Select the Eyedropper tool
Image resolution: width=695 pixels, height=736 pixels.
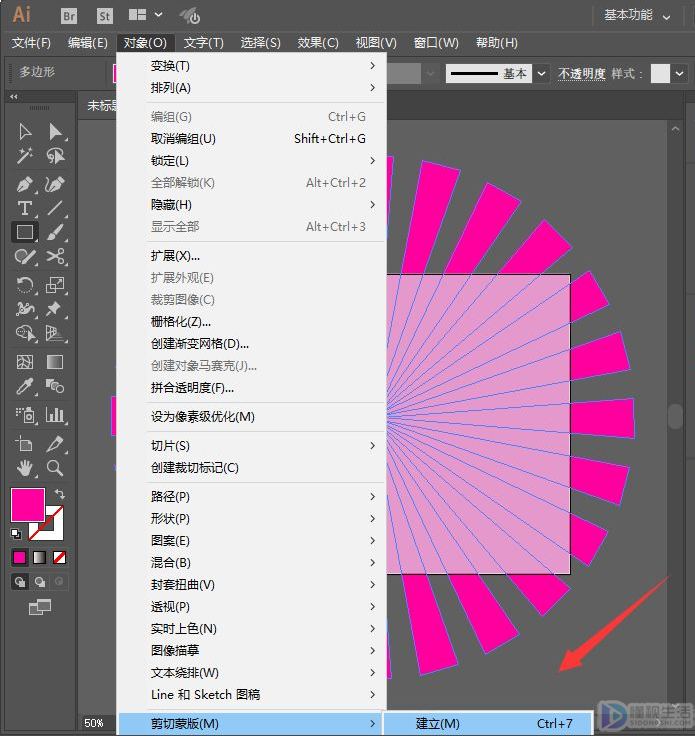click(x=25, y=386)
